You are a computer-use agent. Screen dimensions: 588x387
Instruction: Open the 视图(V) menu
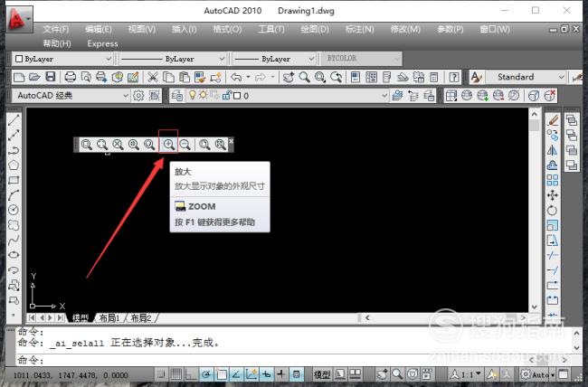(142, 29)
